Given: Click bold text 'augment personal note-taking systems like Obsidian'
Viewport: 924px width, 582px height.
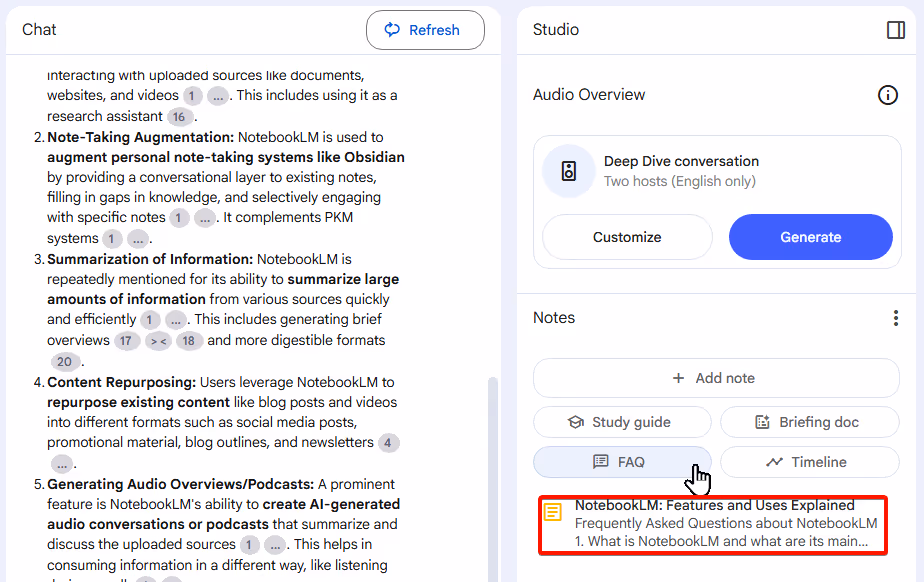Looking at the screenshot, I should [x=226, y=157].
